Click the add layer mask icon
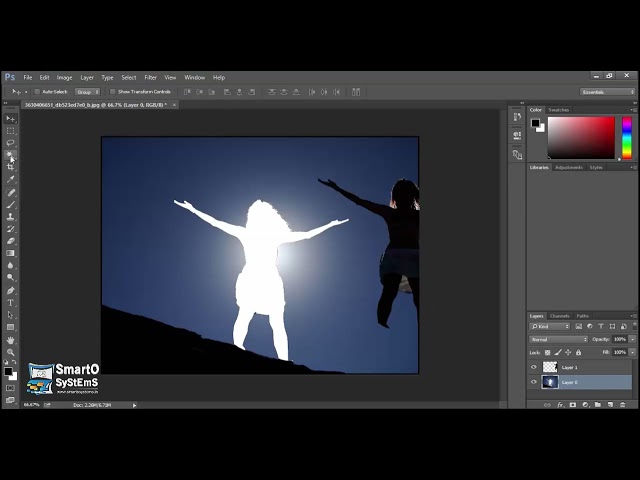 coord(573,404)
